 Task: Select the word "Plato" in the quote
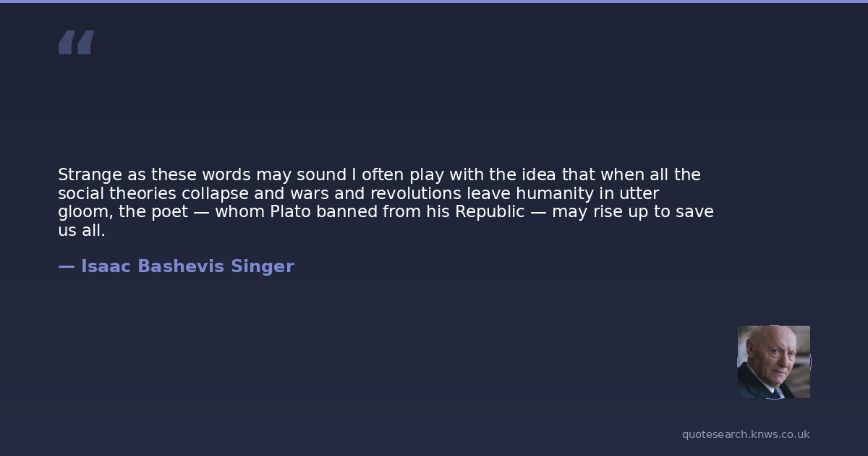pyautogui.click(x=292, y=212)
